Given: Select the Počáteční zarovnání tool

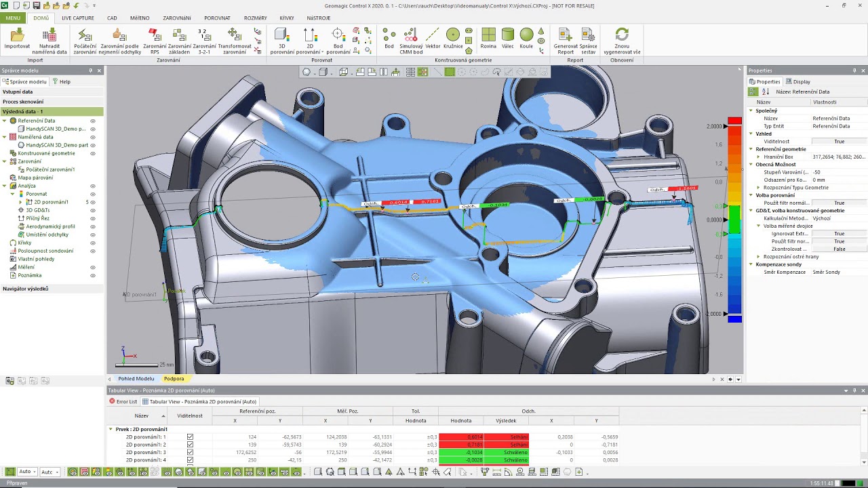Looking at the screenshot, I should 85,35.
